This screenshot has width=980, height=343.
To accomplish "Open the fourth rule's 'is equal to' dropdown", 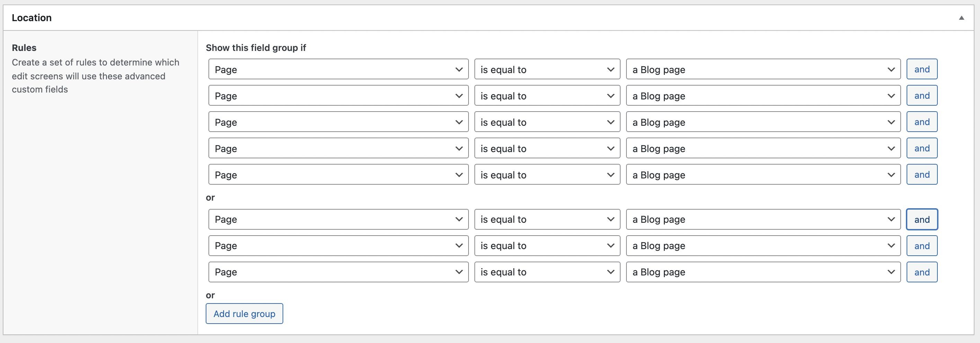I will (x=547, y=148).
